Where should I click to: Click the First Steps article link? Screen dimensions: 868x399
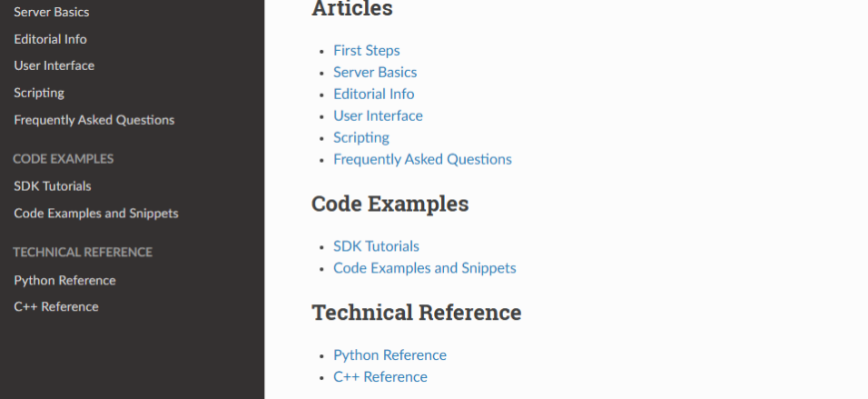[x=366, y=50]
